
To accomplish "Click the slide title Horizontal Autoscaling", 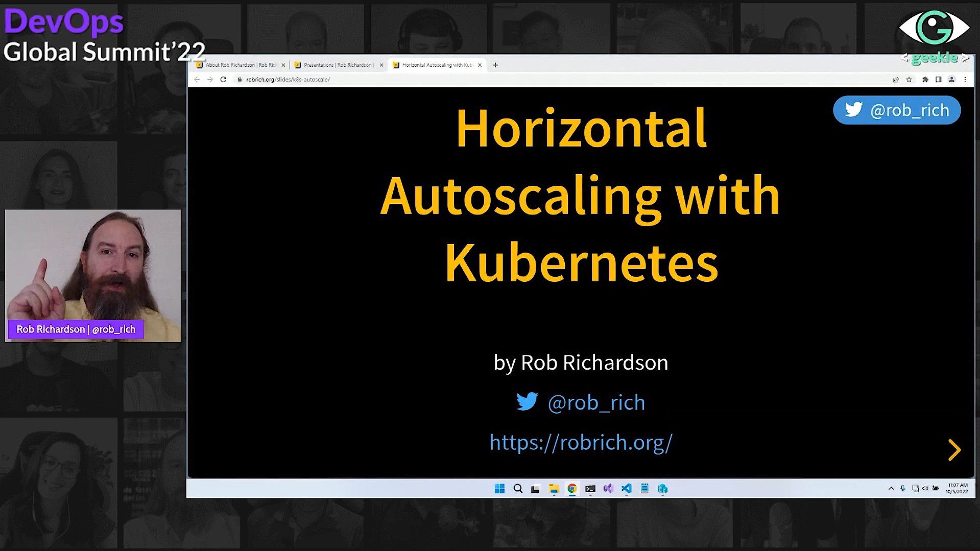I will 581,195.
